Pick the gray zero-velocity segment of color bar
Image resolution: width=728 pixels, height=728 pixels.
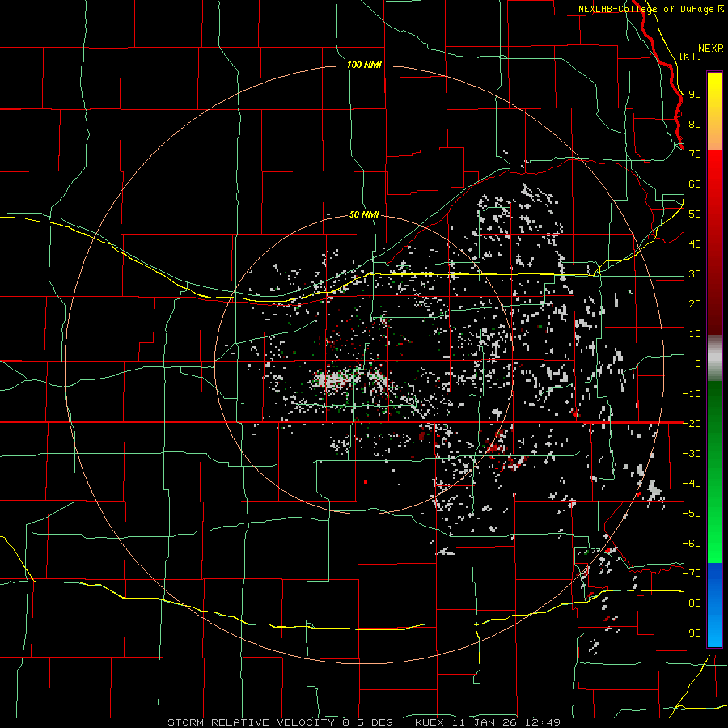click(714, 358)
